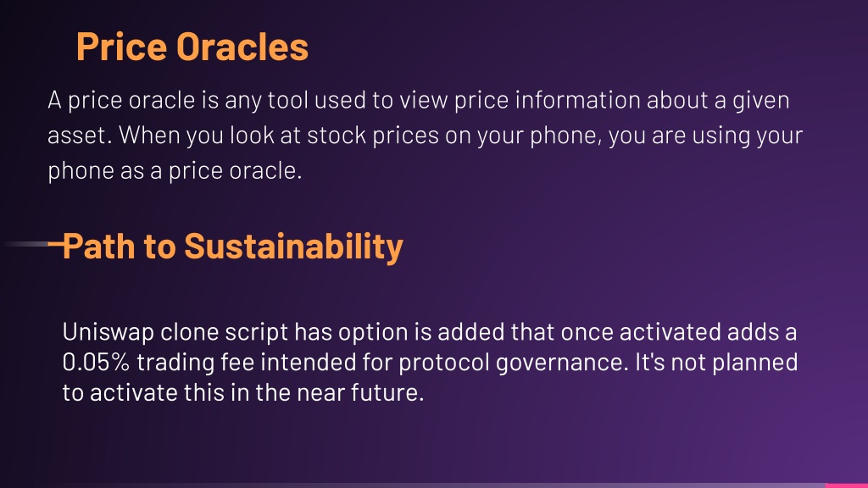Click the word 'Sustainability' in the heading
Screen dimensions: 868x488
[x=293, y=247]
